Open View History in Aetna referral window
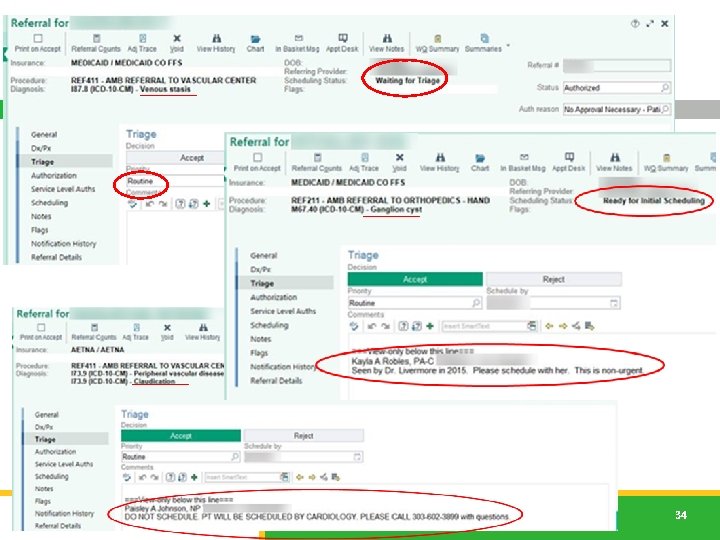Viewport: 720px width, 540px height. [x=202, y=332]
